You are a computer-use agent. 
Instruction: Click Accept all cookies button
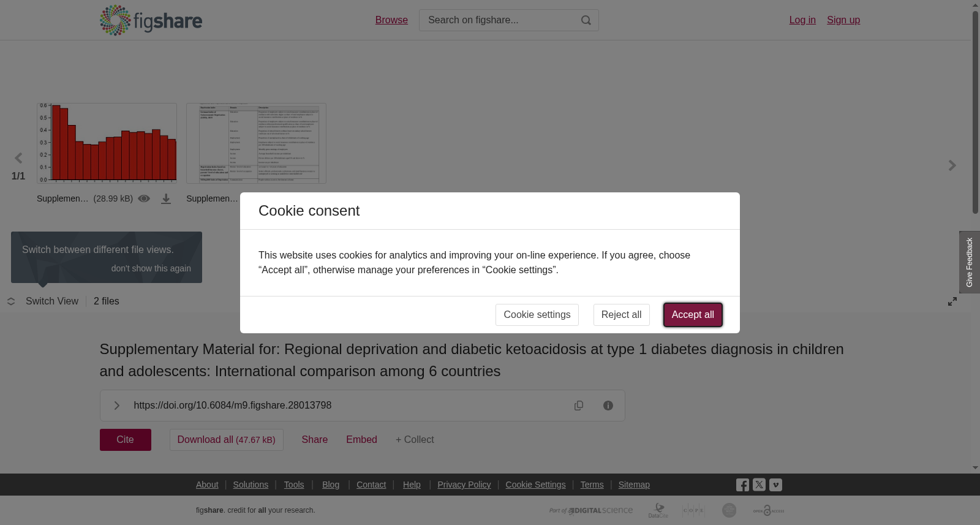click(693, 315)
